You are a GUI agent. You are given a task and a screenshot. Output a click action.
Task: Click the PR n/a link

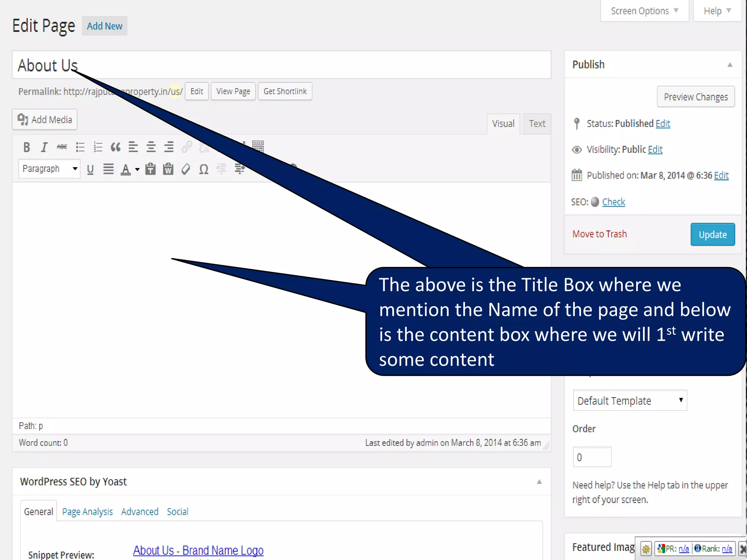tap(684, 549)
